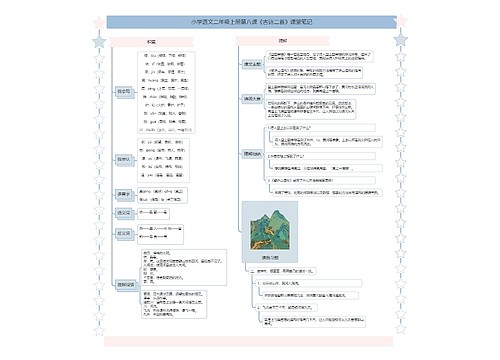The image size is (500, 360).
Task: Click the pink footer bar below the map
Action: coord(248,341)
